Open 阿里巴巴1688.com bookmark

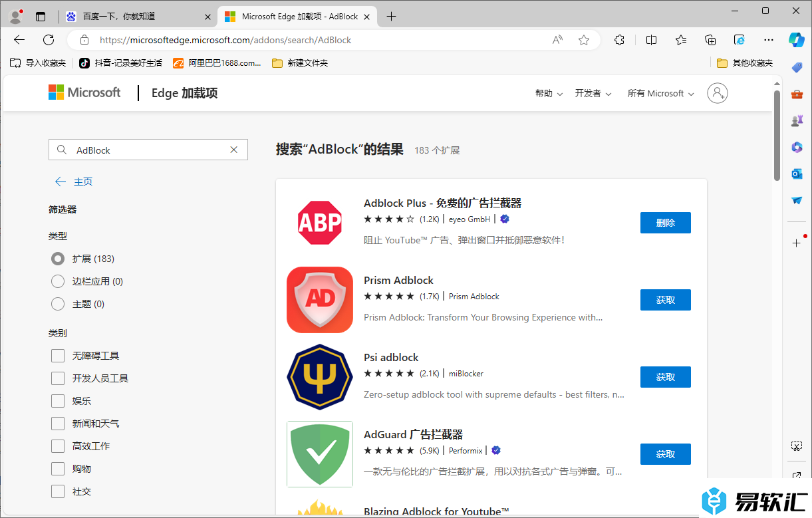click(217, 63)
